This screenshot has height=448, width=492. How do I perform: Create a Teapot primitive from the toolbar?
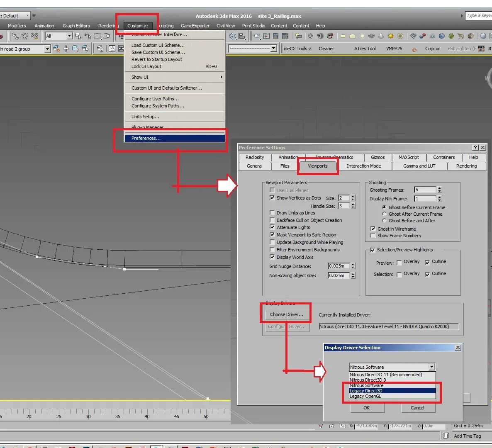372,36
